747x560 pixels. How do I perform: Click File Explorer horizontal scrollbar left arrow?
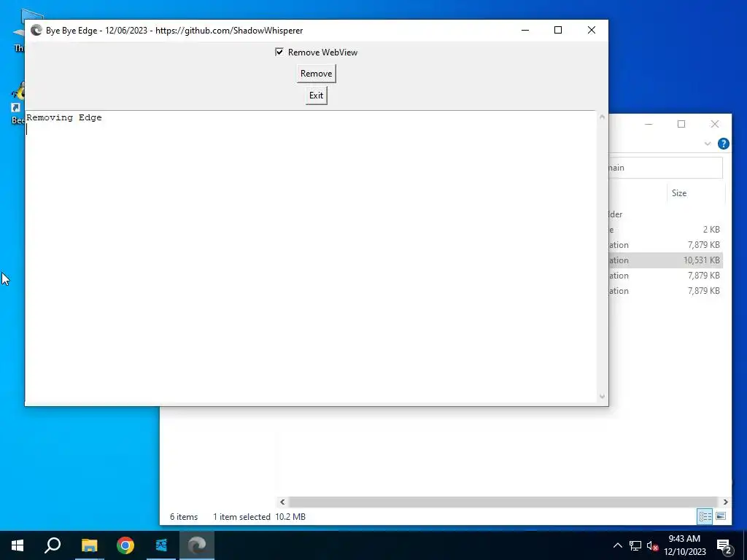[x=282, y=502]
